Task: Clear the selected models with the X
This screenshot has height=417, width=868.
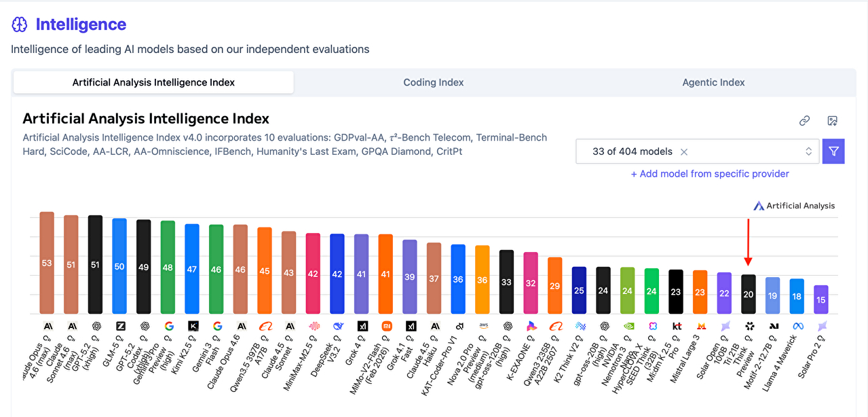Action: pyautogui.click(x=684, y=151)
